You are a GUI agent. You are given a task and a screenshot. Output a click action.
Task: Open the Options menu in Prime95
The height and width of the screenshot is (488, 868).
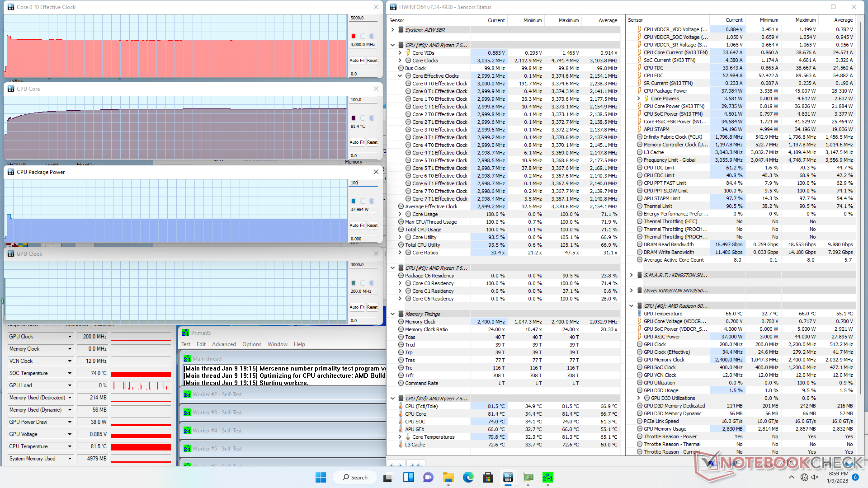pos(251,344)
